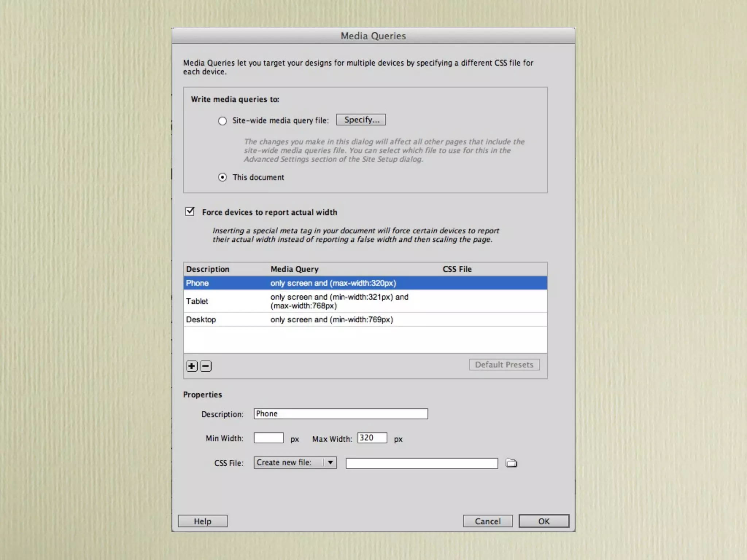Click into the Description text field

pyautogui.click(x=341, y=414)
